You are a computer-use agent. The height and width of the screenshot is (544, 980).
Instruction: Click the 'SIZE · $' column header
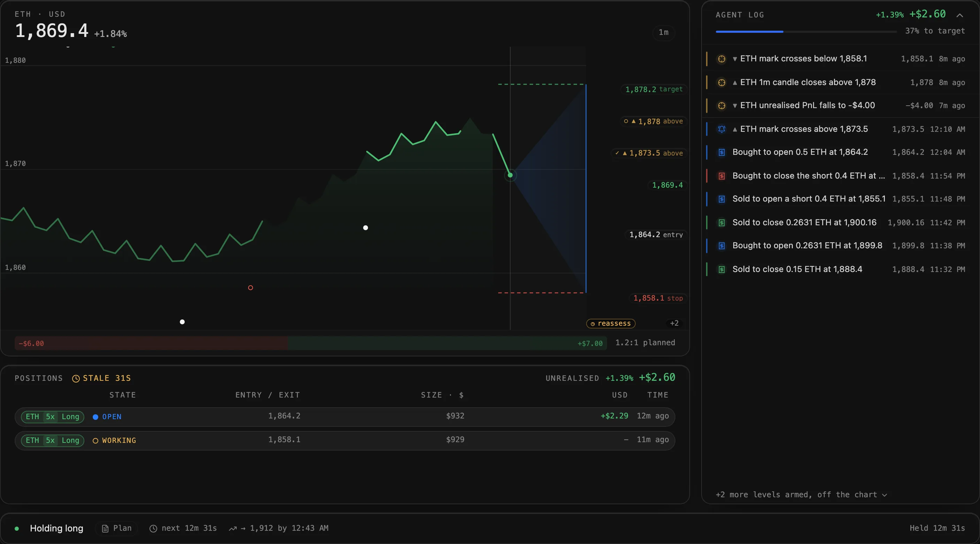[x=442, y=395]
